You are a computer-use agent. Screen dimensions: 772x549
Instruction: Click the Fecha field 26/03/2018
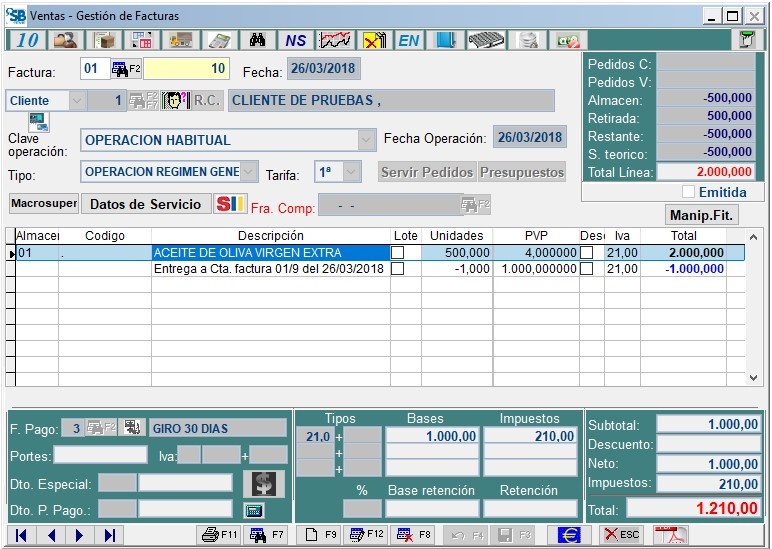pos(323,68)
